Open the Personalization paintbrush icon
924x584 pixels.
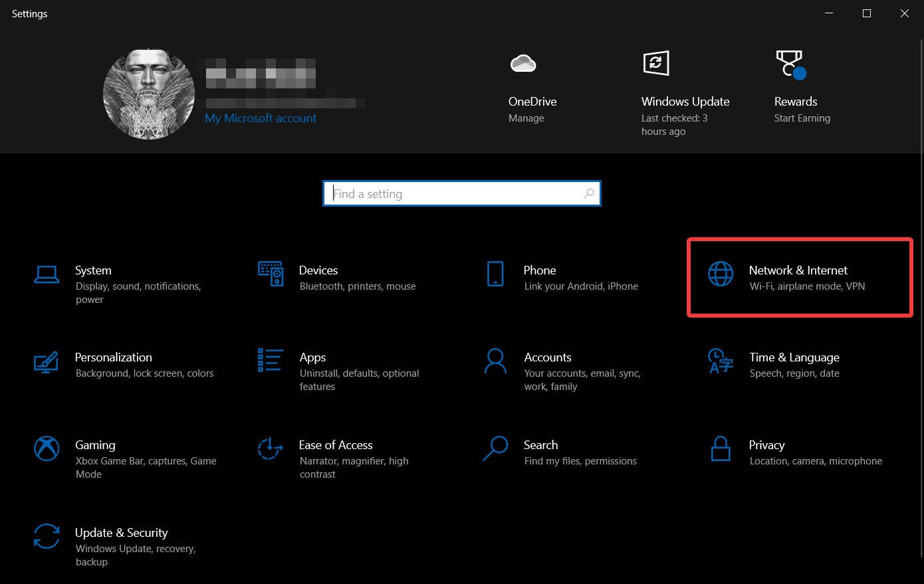click(47, 361)
